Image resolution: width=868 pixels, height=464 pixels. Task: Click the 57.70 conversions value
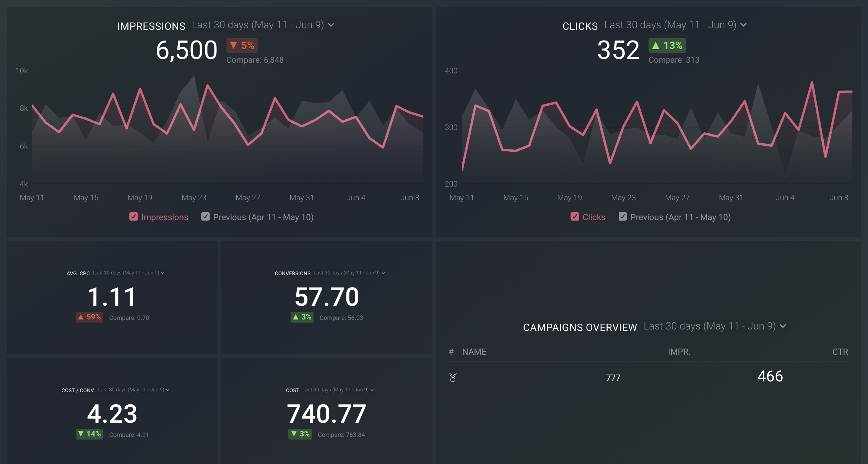[327, 297]
